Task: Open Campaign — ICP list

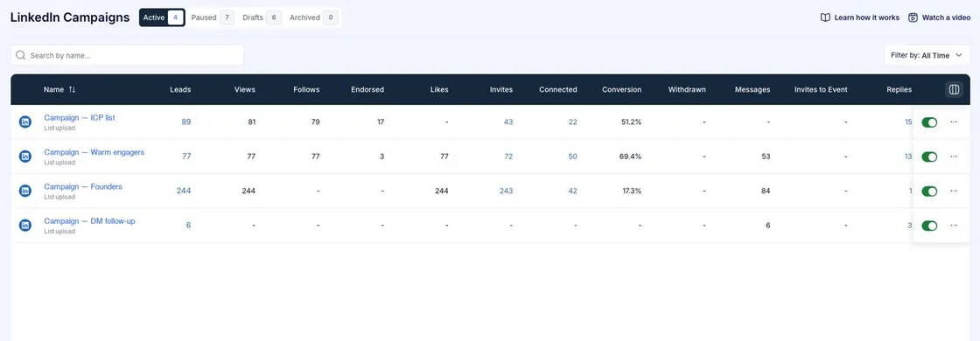Action: click(x=80, y=117)
